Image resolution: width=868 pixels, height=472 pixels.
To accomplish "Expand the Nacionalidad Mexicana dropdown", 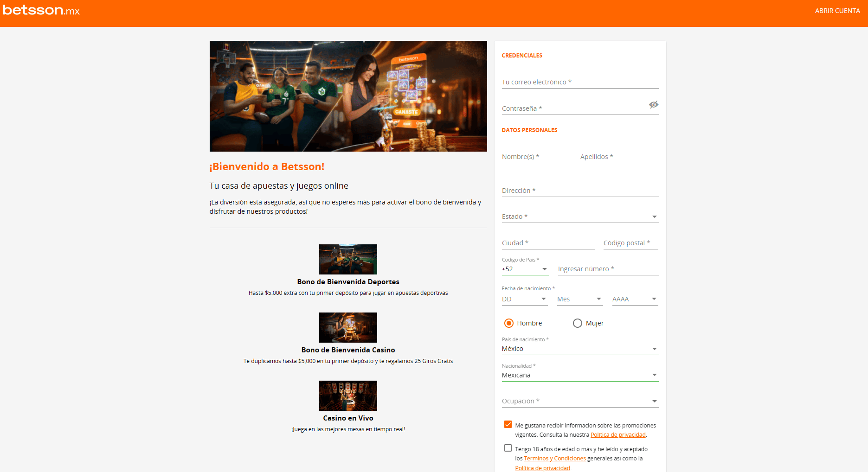I will coord(580,375).
